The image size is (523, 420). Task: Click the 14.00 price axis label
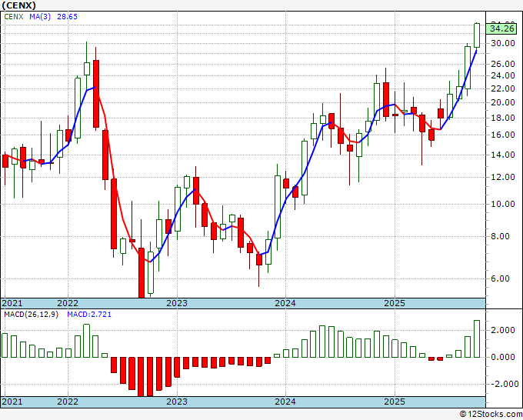click(x=503, y=155)
